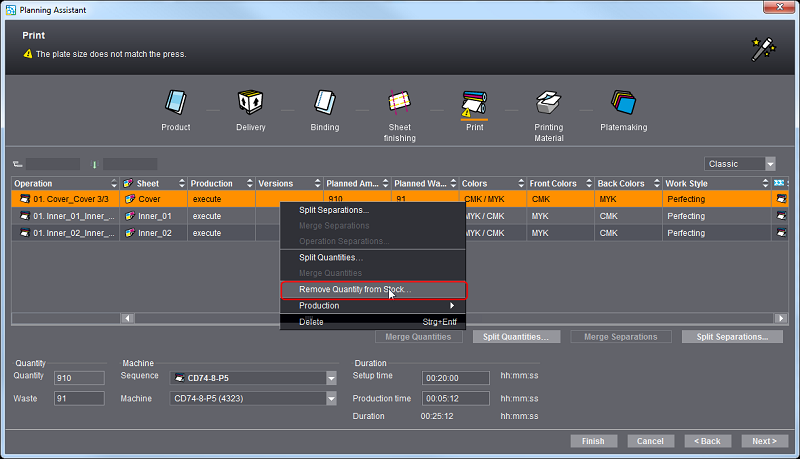
Task: Go to Sheet finishing step icon
Action: [400, 102]
